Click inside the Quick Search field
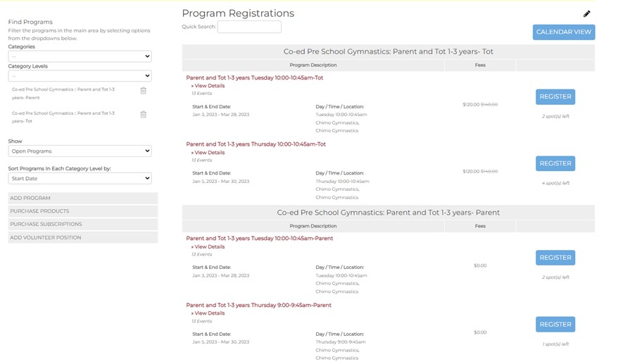This screenshot has width=623, height=364. click(249, 27)
